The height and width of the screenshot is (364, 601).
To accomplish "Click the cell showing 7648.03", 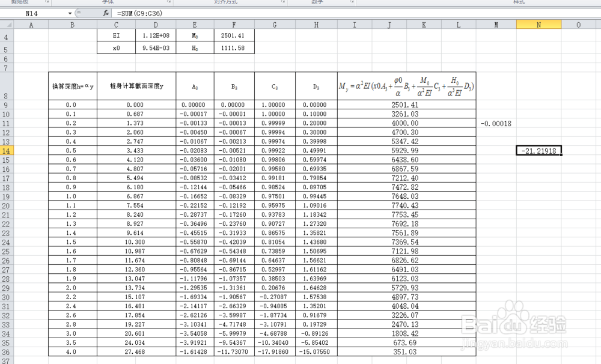I will pos(407,196).
